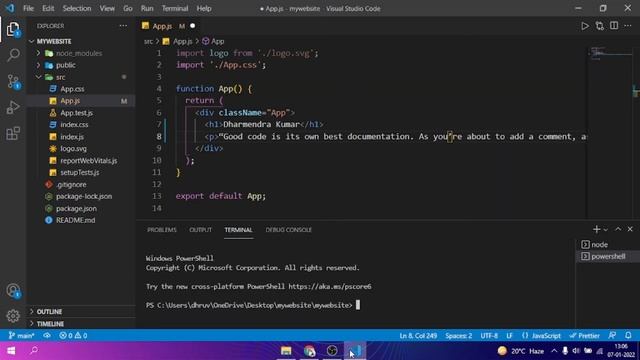Close the terminal panel
The image size is (640, 360).
[x=630, y=229]
